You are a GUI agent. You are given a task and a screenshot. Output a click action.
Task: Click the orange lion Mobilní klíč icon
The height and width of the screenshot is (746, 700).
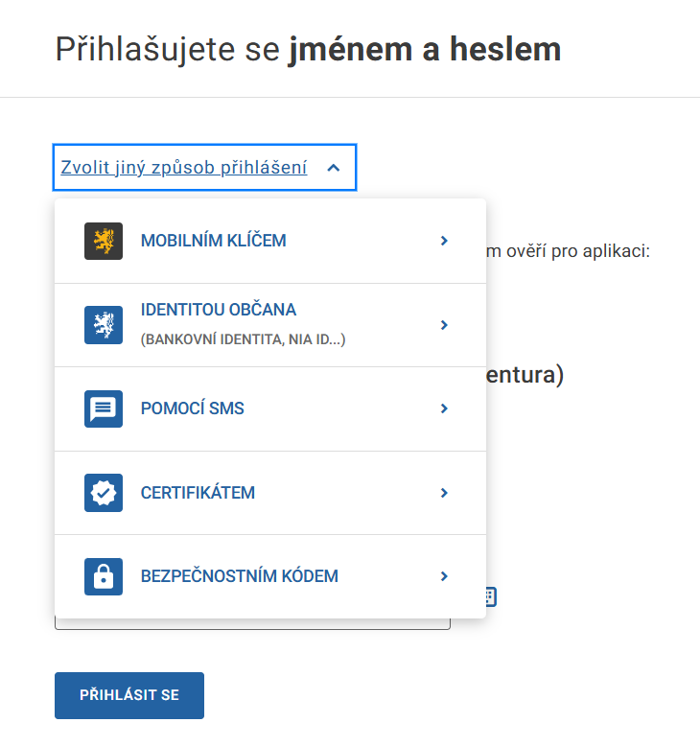coord(104,241)
